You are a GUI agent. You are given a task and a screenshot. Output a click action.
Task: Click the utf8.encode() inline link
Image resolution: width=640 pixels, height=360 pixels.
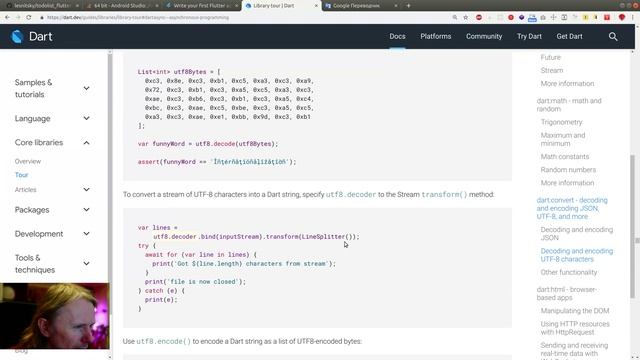pos(163,341)
